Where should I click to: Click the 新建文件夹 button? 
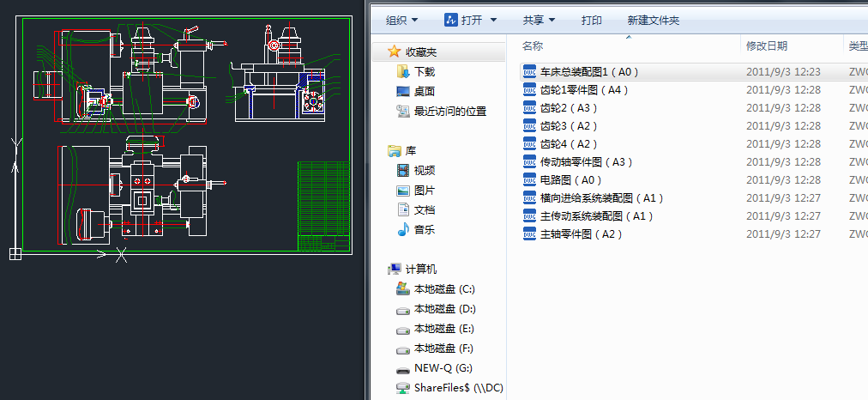654,20
